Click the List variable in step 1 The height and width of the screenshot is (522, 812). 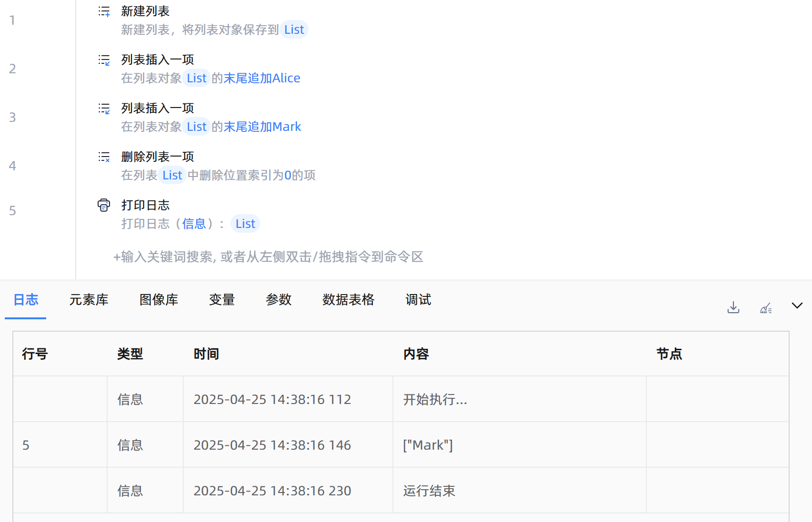click(294, 30)
